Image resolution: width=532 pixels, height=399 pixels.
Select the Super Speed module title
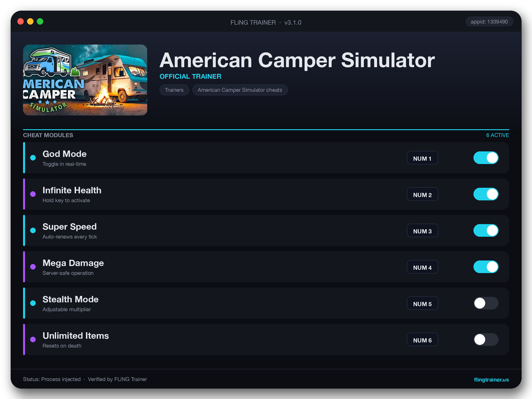pyautogui.click(x=70, y=227)
